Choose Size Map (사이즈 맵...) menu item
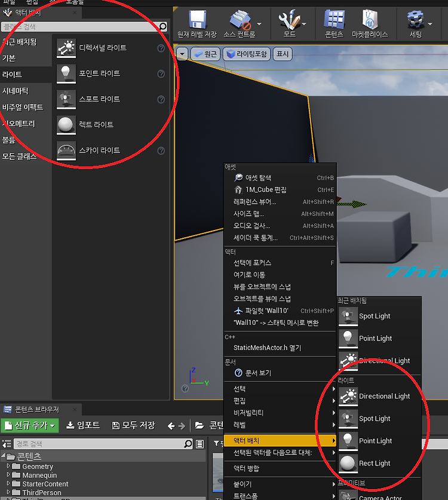The image size is (448, 500). pyautogui.click(x=280, y=214)
